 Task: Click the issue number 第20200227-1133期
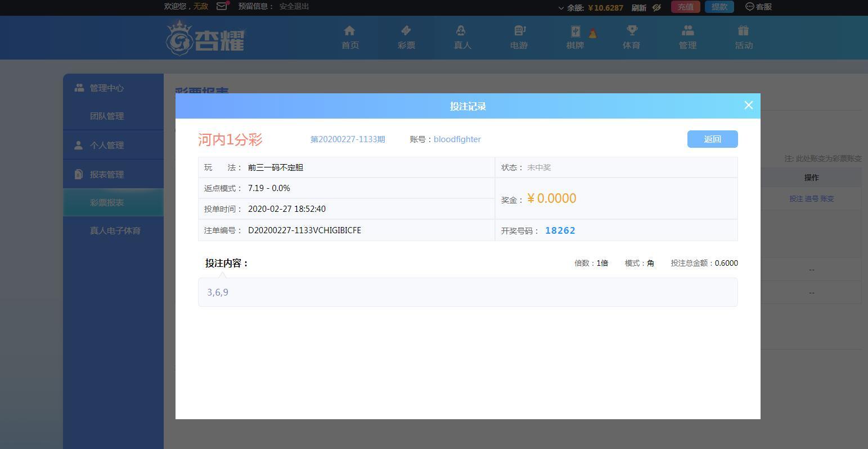pos(348,139)
